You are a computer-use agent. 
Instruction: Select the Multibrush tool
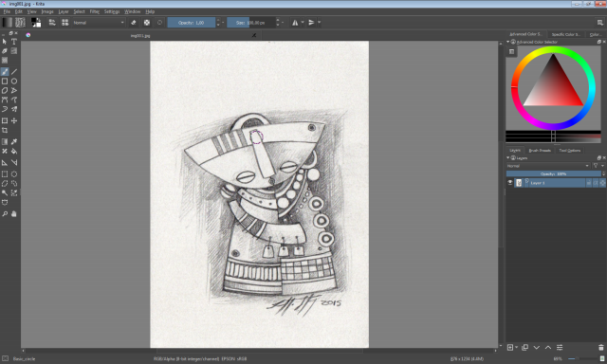(x=14, y=109)
